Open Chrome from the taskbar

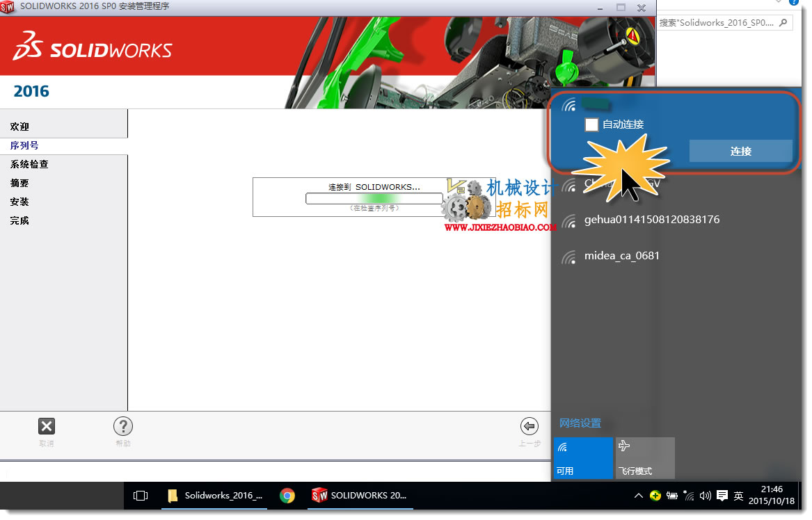pyautogui.click(x=287, y=496)
